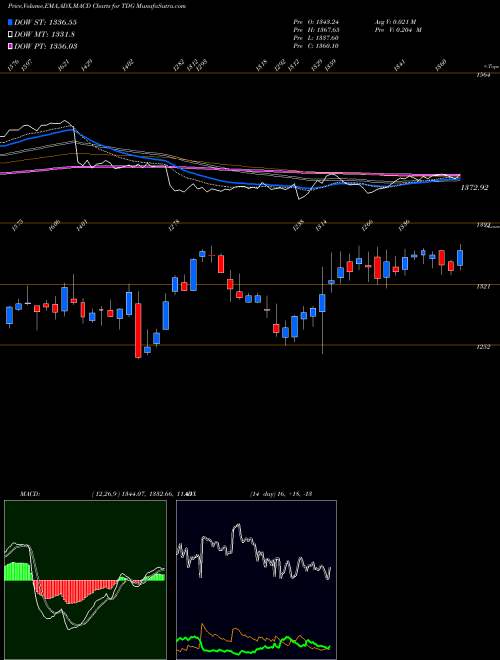Viewport: 500px width, 660px height.
Task: Click the 'DOW PT: 1356.03' label
Action: (x=45, y=46)
